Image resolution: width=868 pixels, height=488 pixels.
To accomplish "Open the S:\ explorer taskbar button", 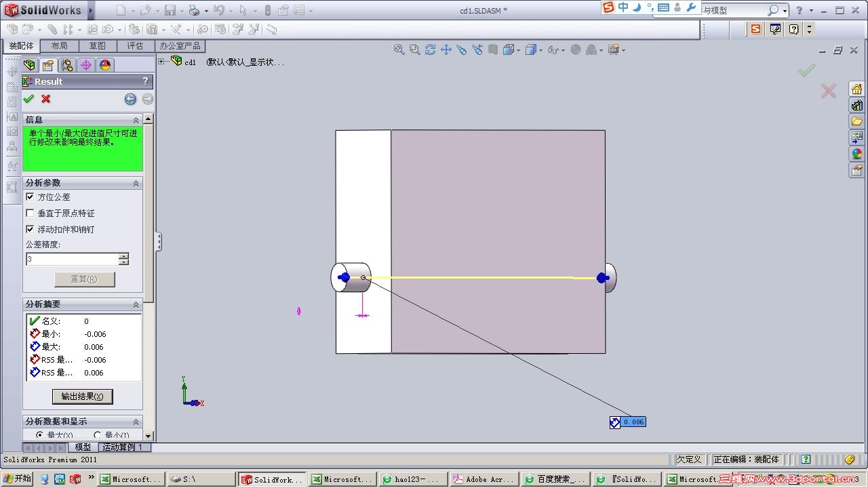I will pyautogui.click(x=200, y=479).
